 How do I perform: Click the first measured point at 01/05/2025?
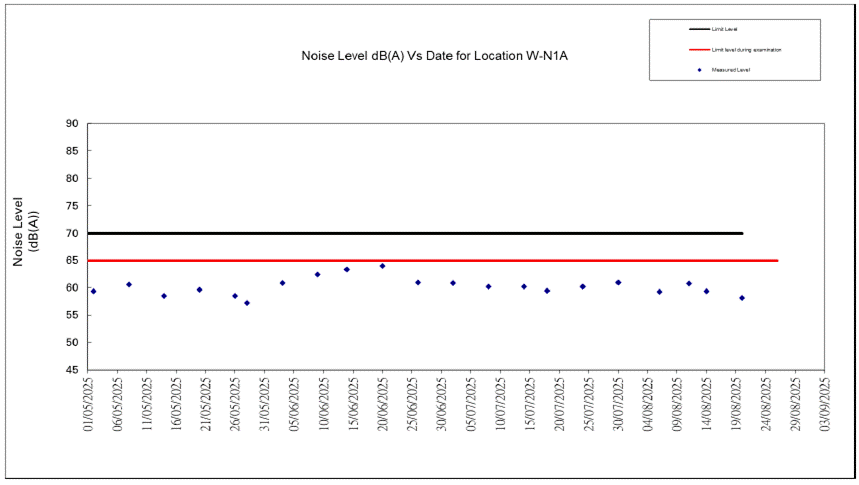click(94, 291)
